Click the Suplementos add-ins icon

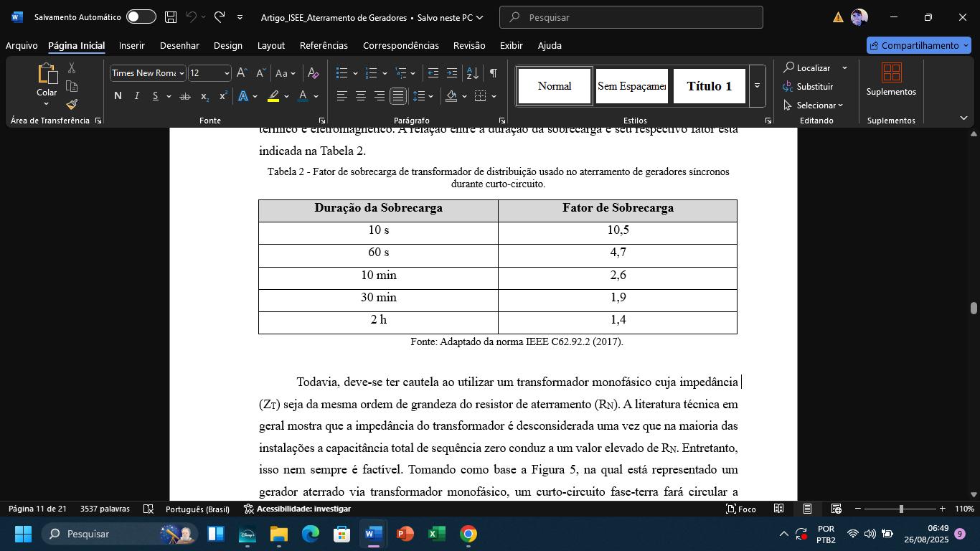click(x=891, y=72)
